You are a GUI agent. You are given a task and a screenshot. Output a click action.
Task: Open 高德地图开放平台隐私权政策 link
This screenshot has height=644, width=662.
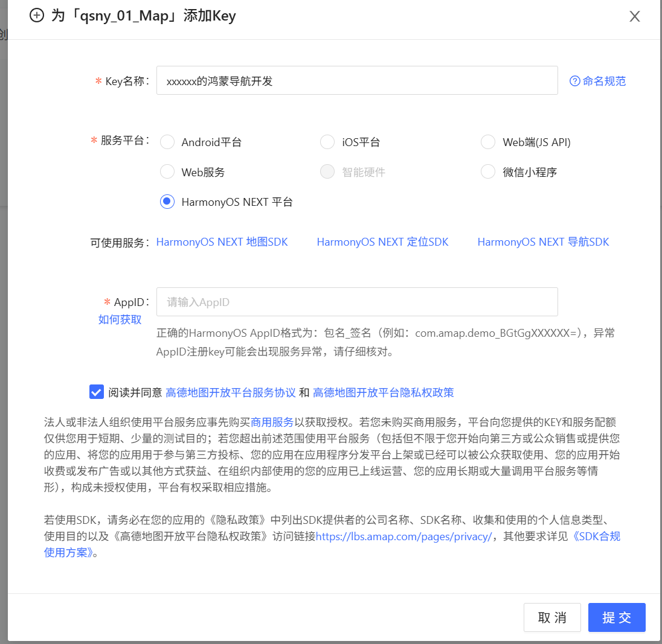coord(384,393)
